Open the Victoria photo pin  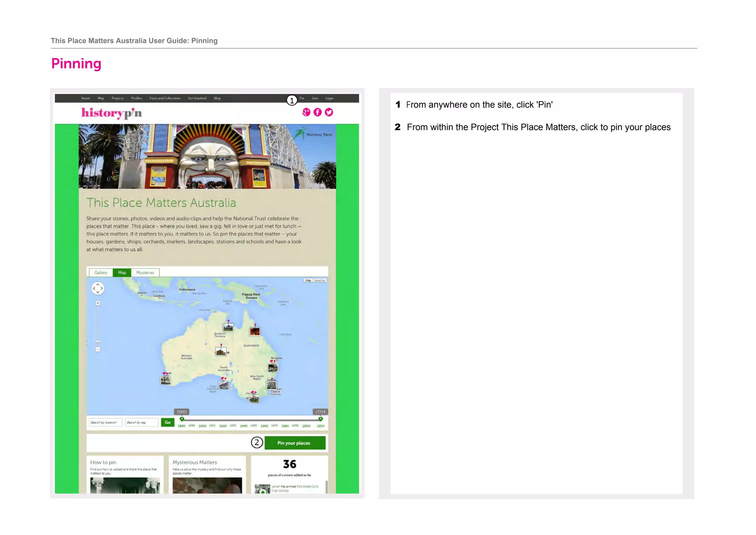point(254,399)
